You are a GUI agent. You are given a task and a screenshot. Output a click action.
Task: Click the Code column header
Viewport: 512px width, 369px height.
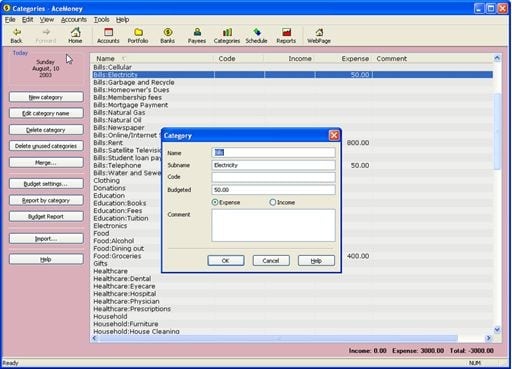tap(239, 59)
